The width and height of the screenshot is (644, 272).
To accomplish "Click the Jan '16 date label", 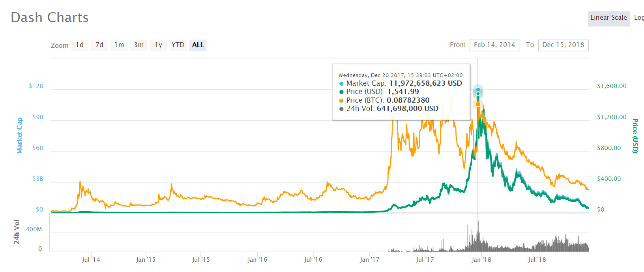I will (x=257, y=260).
